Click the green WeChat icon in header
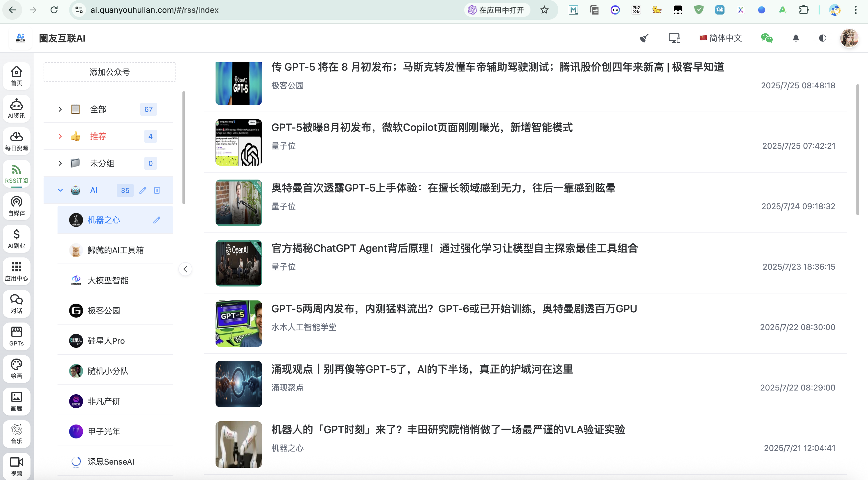Viewport: 868px width, 480px height. [767, 38]
